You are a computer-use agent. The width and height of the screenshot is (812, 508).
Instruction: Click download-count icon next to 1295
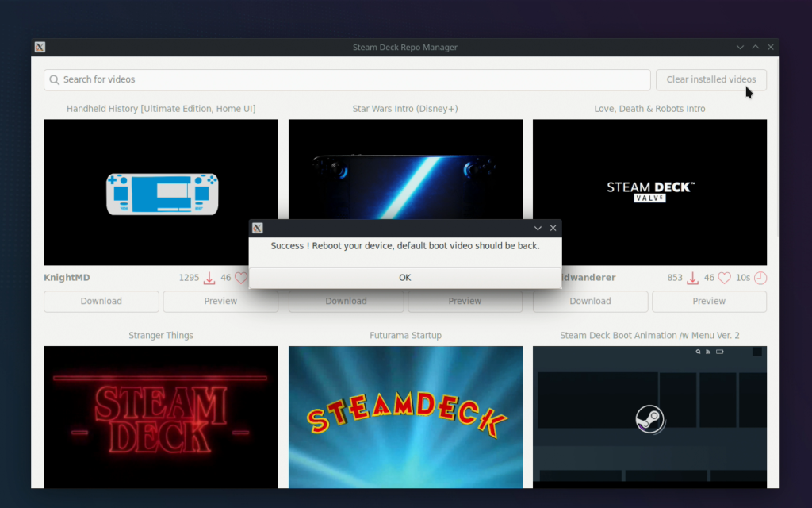pyautogui.click(x=209, y=278)
